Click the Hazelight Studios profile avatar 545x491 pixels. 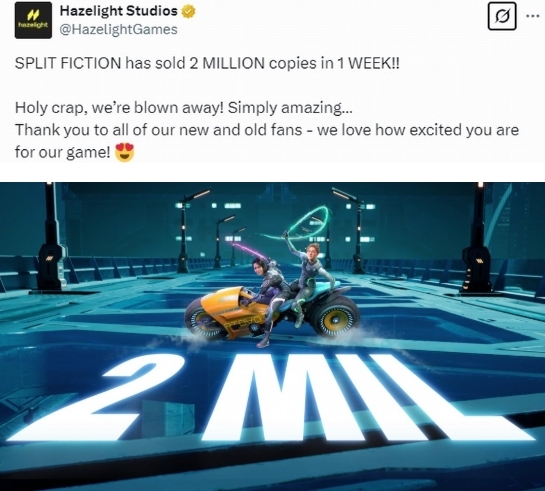tap(33, 20)
